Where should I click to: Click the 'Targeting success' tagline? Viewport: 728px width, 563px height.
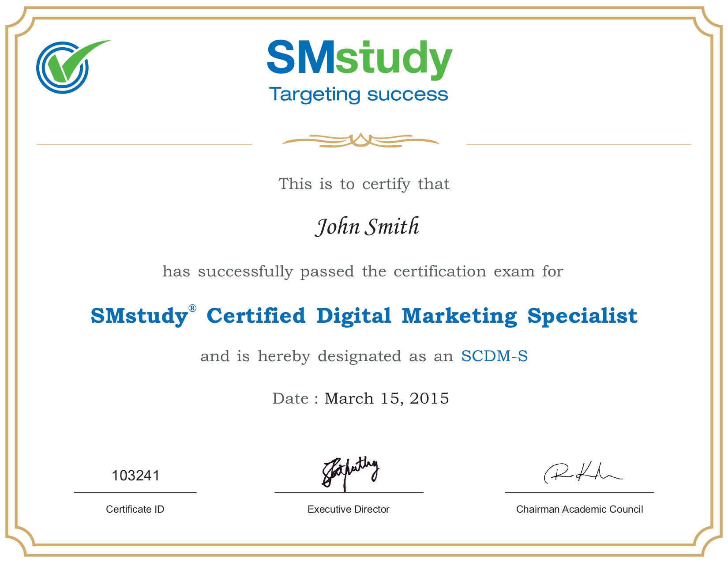tap(358, 94)
